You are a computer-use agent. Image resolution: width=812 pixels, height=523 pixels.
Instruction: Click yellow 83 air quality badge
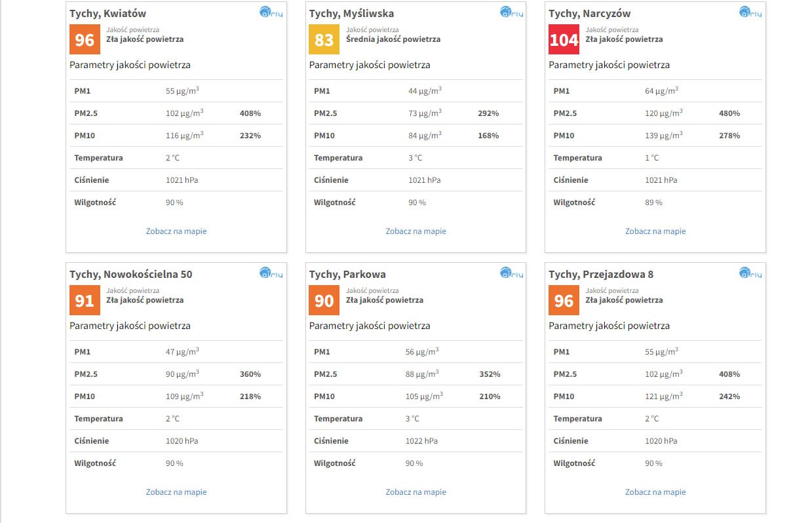coord(324,39)
